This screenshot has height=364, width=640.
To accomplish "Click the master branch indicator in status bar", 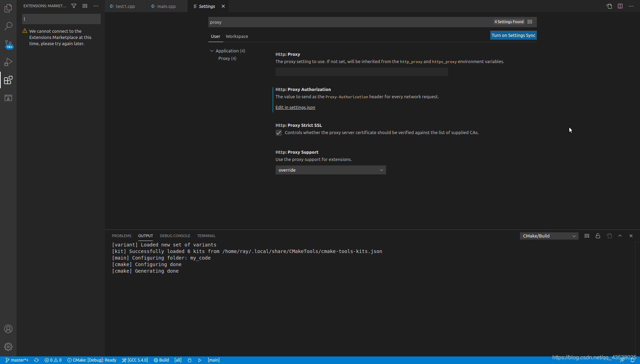I will tap(17, 360).
